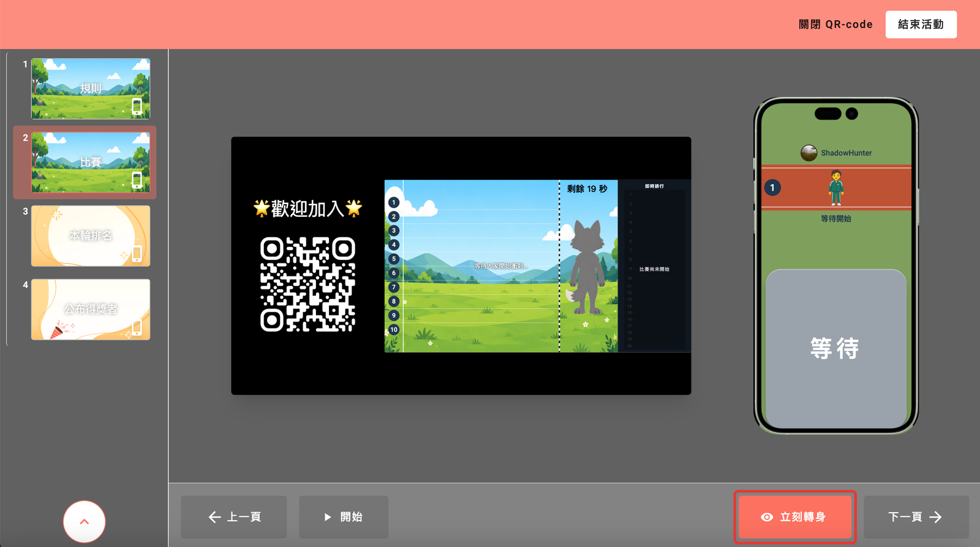Go to previous page with 上一頁
This screenshot has height=547, width=980.
pyautogui.click(x=234, y=517)
